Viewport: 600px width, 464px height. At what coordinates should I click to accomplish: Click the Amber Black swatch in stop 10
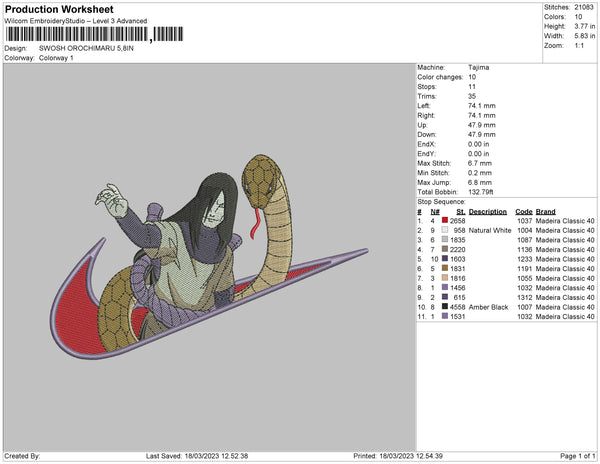pyautogui.click(x=445, y=306)
